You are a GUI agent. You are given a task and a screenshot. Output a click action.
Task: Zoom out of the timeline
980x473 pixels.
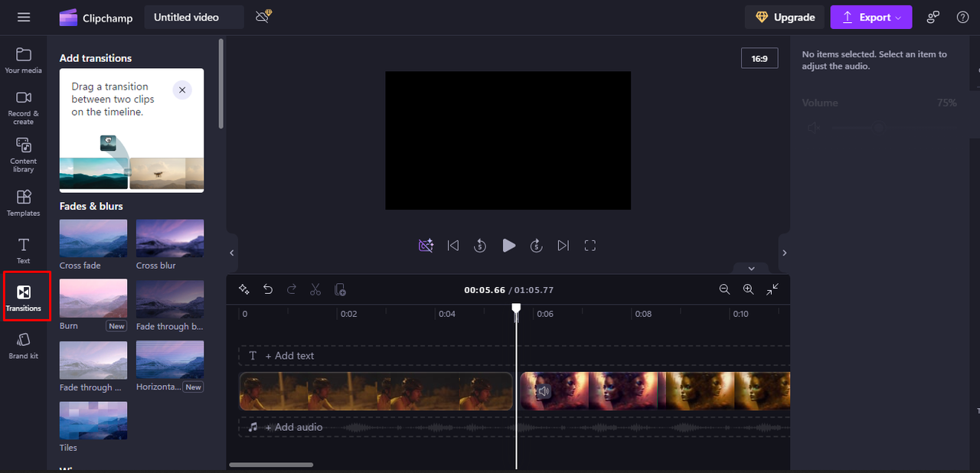pyautogui.click(x=724, y=289)
